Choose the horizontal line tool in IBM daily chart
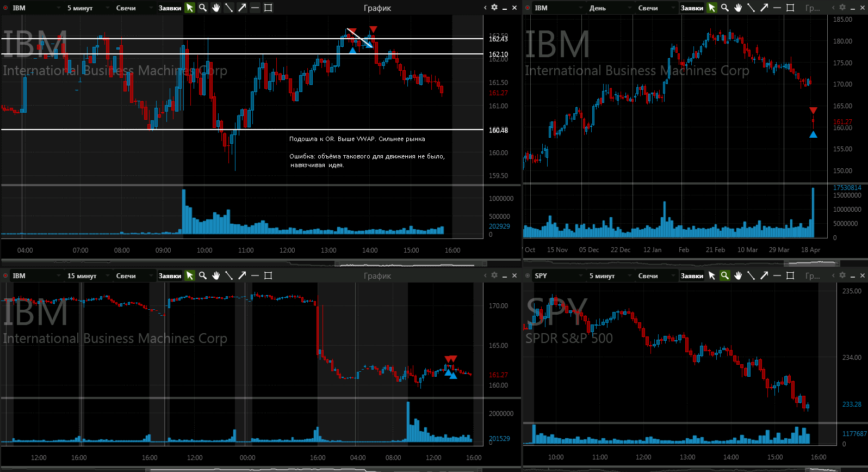The width and height of the screenshot is (868, 472). [x=777, y=8]
